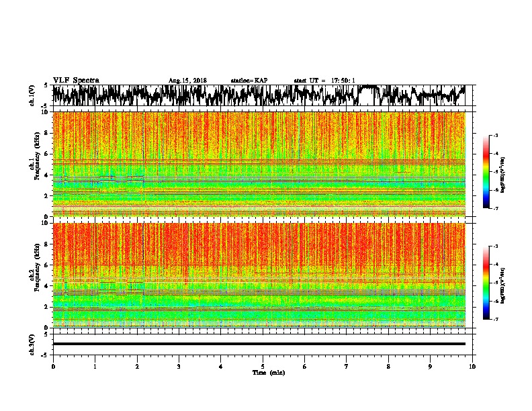532x411 pixels.
Task: Click the "-3" label on ch.1 colorbar
Action: pyautogui.click(x=496, y=135)
